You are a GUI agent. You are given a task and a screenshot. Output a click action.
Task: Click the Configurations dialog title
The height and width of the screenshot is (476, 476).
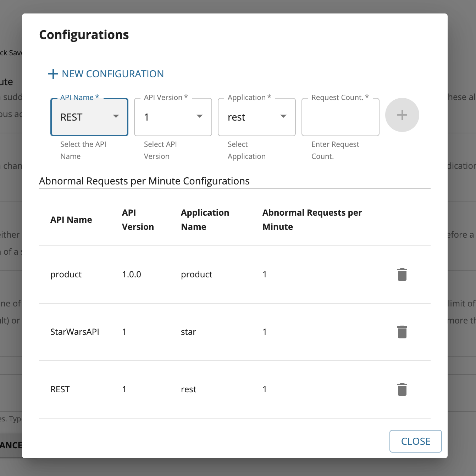[84, 34]
